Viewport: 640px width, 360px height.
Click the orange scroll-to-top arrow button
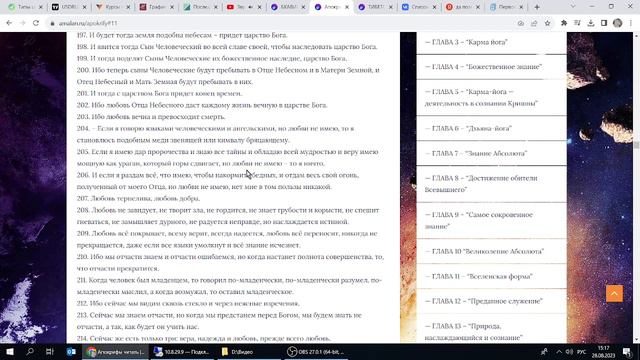coord(614,293)
